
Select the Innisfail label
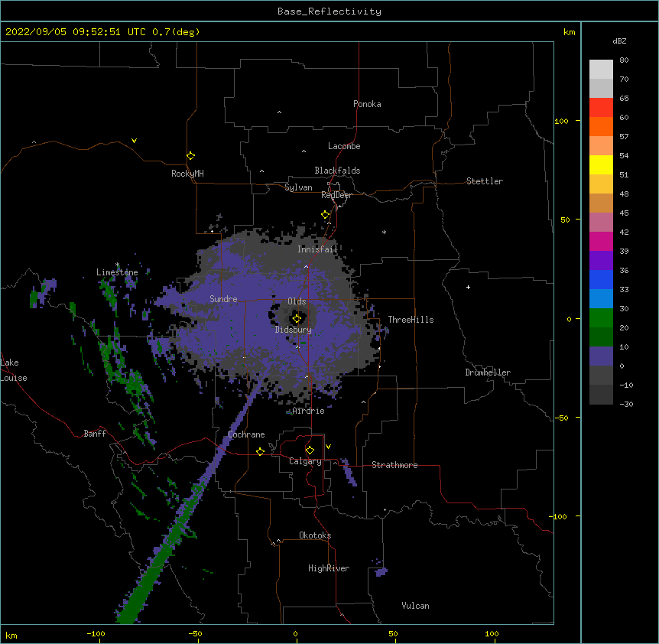[318, 249]
